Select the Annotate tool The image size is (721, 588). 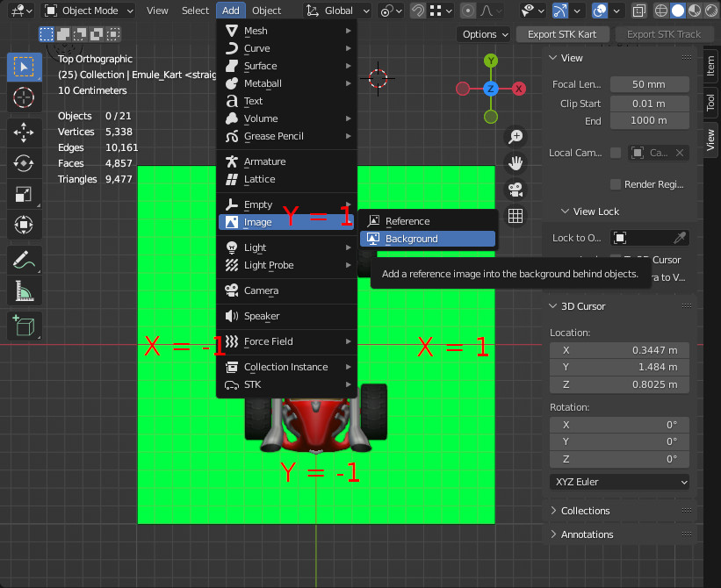click(x=24, y=260)
